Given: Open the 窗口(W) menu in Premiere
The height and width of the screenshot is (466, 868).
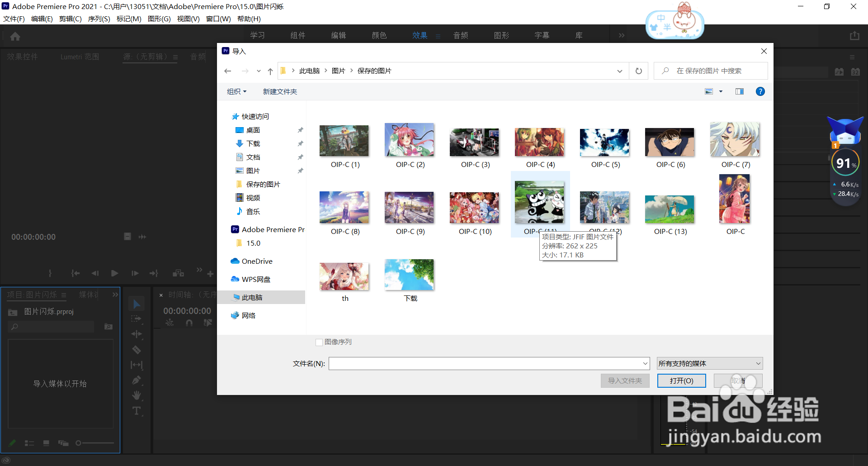Looking at the screenshot, I should (218, 19).
